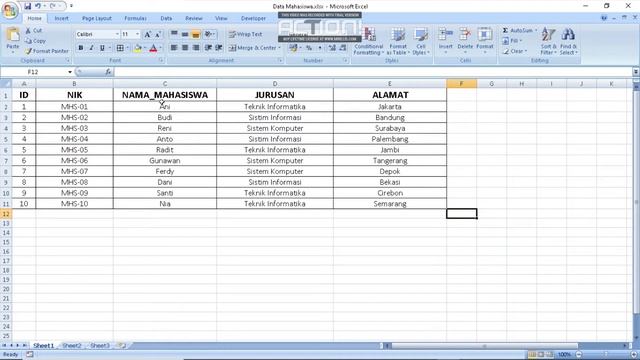Open the Conditional Formatting menu

(x=369, y=41)
